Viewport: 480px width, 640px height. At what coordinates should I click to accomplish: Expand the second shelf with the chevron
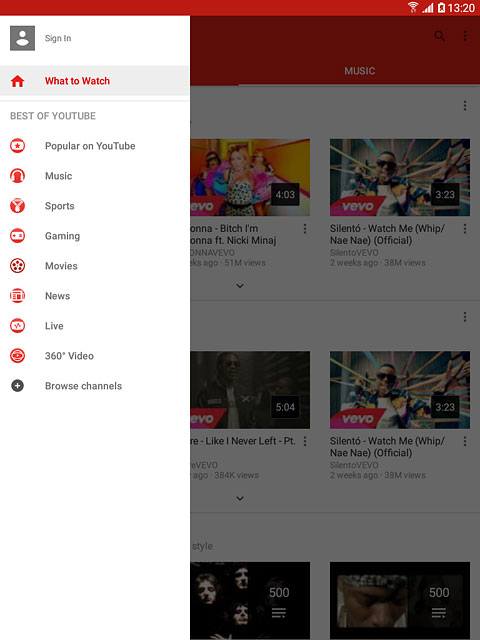(x=240, y=498)
